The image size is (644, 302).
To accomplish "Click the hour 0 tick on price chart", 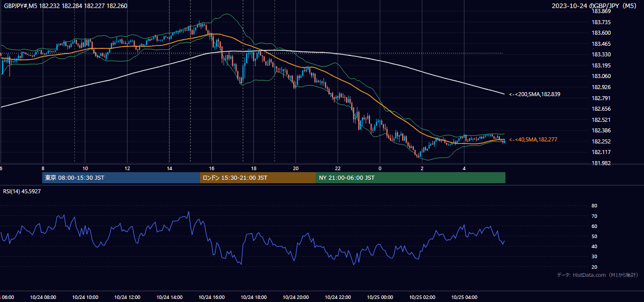I will pos(380,169).
